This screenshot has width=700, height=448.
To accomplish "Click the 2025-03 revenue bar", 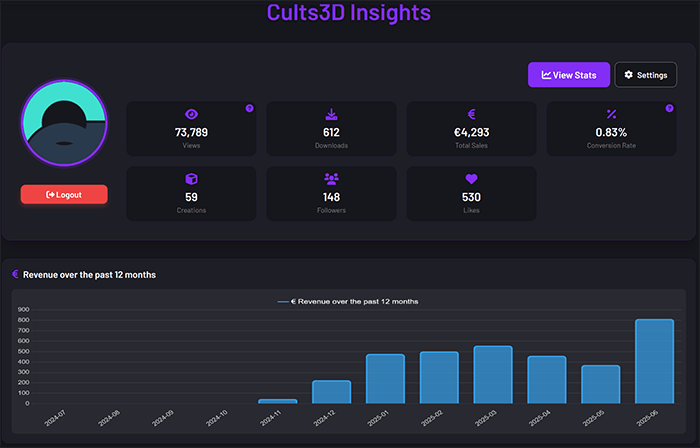I will tap(493, 375).
